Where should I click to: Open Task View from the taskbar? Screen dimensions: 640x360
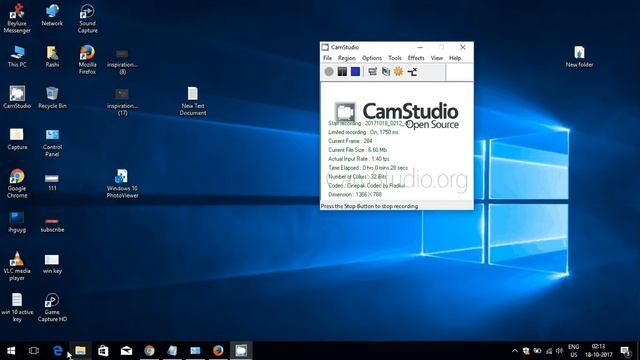pyautogui.click(x=34, y=351)
